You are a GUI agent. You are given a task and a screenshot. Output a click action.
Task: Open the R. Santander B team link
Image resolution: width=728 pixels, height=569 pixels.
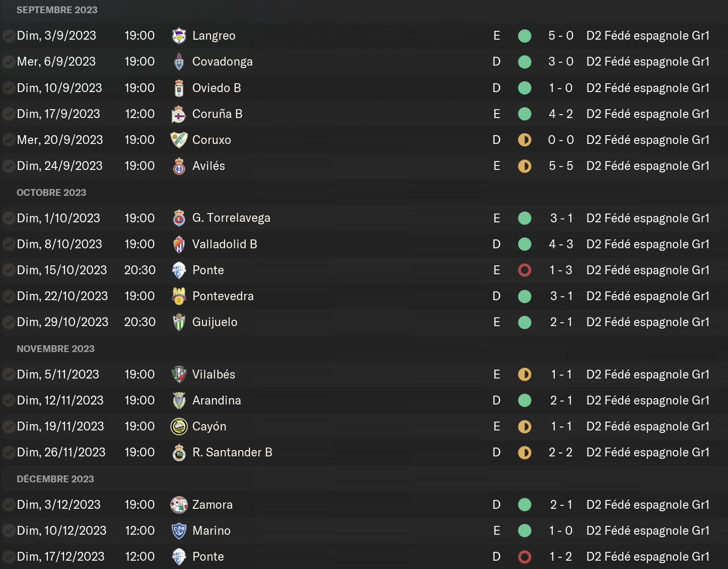pos(232,452)
